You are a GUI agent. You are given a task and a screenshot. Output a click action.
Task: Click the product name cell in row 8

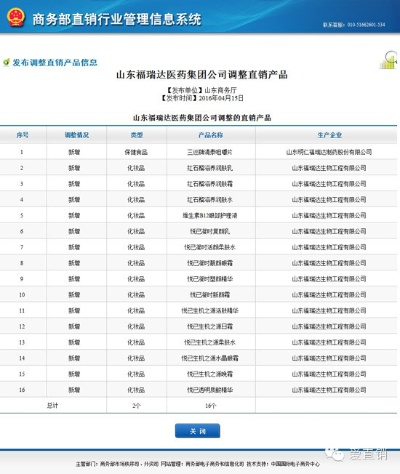click(x=210, y=263)
